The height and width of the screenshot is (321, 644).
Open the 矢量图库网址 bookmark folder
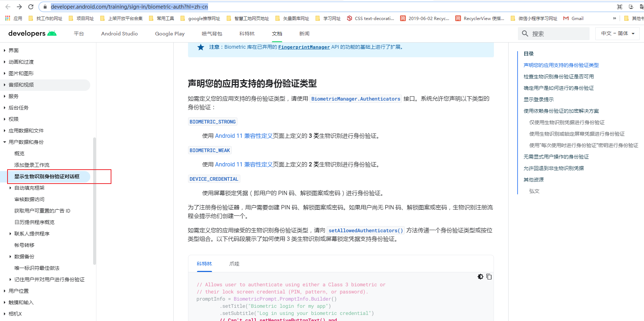pyautogui.click(x=292, y=18)
